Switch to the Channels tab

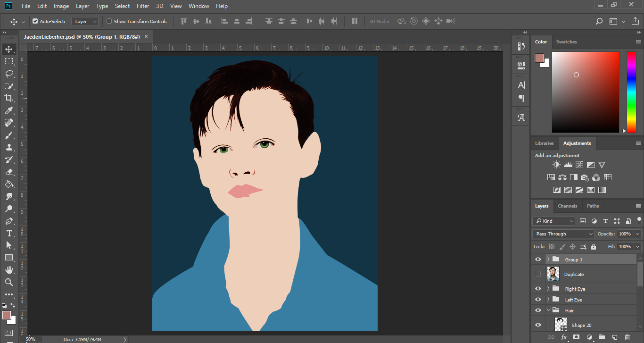tap(567, 206)
